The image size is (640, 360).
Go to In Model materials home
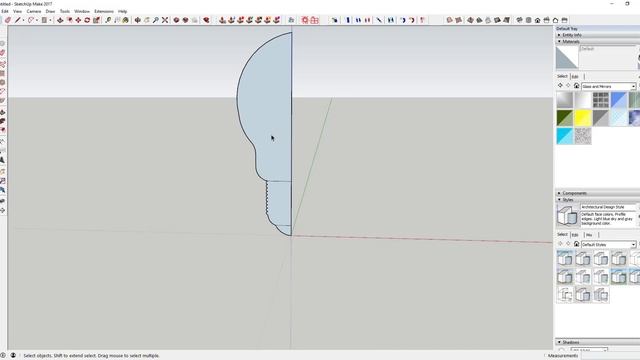point(576,86)
